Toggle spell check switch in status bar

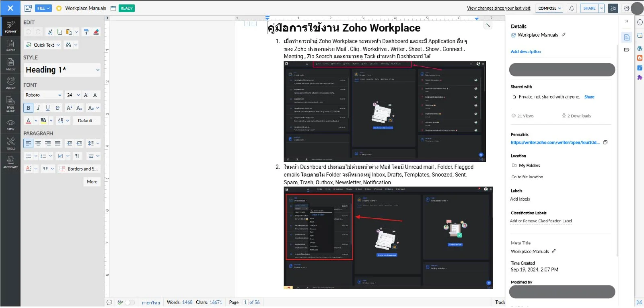click(x=130, y=302)
